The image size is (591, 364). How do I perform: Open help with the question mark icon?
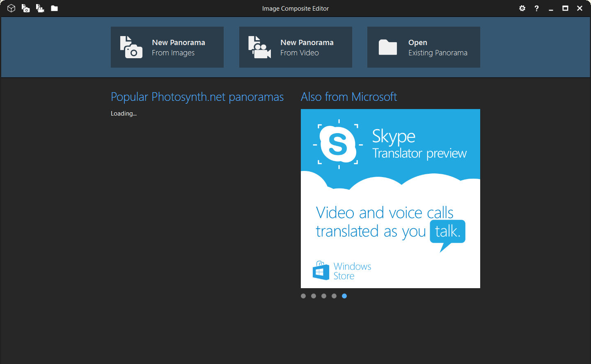tap(536, 8)
